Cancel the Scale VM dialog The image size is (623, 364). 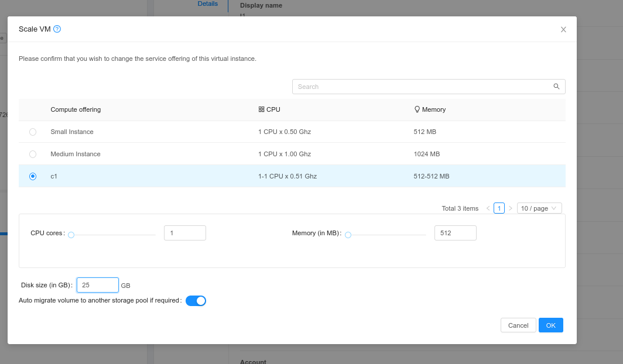click(518, 325)
